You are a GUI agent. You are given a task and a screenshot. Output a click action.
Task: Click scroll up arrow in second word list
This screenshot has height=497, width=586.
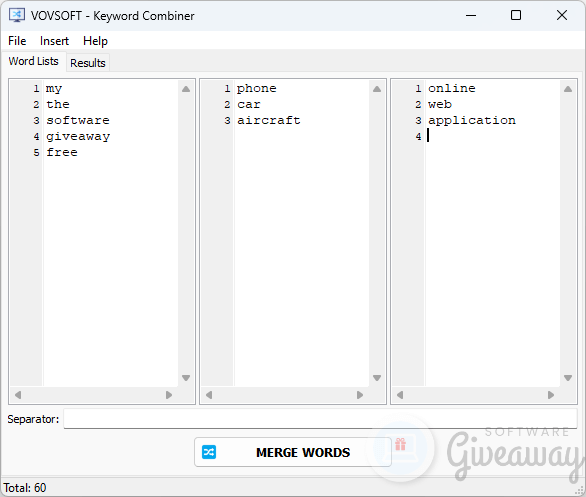pos(377,89)
